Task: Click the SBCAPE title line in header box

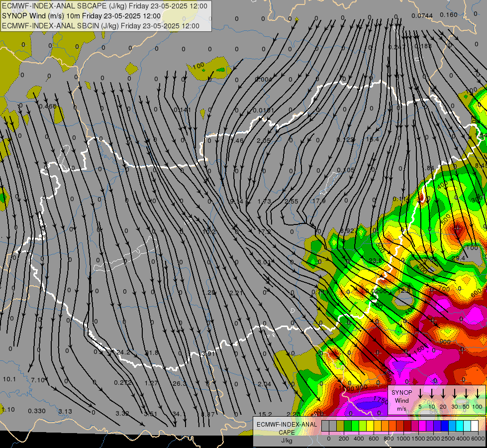Action: tap(104, 6)
